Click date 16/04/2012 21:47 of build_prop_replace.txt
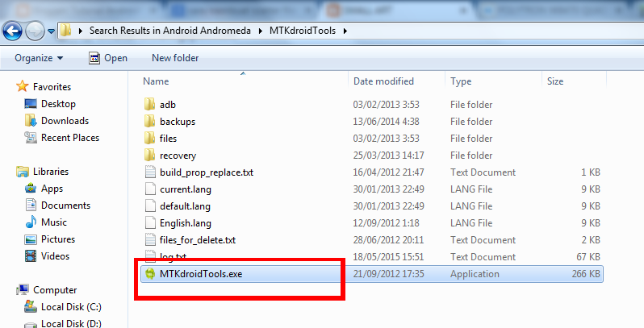Viewport: 644px width, 328px height. [x=388, y=172]
